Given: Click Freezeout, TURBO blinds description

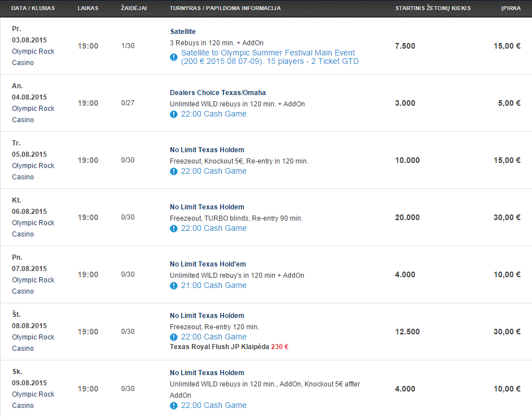Looking at the screenshot, I should tap(236, 218).
